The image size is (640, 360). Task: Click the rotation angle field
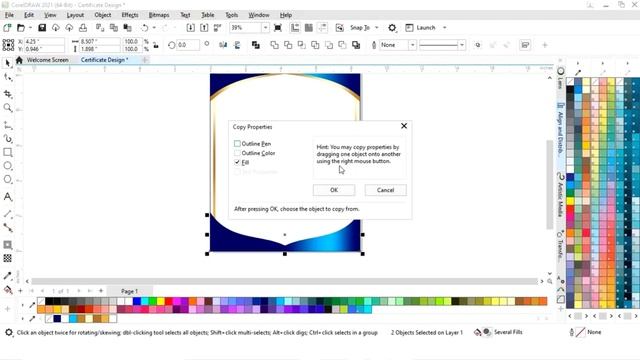pyautogui.click(x=188, y=45)
